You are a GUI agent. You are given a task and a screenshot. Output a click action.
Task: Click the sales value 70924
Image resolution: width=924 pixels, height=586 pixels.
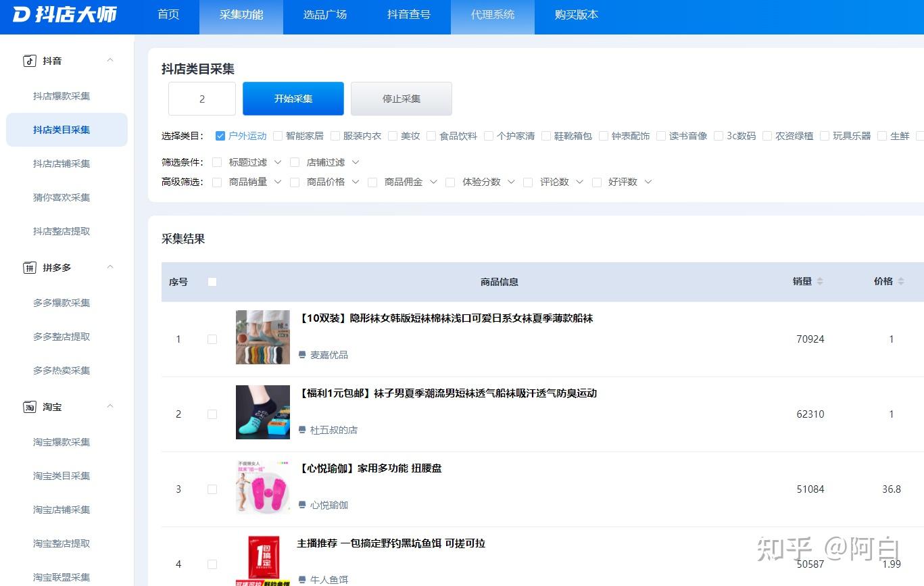tap(810, 339)
